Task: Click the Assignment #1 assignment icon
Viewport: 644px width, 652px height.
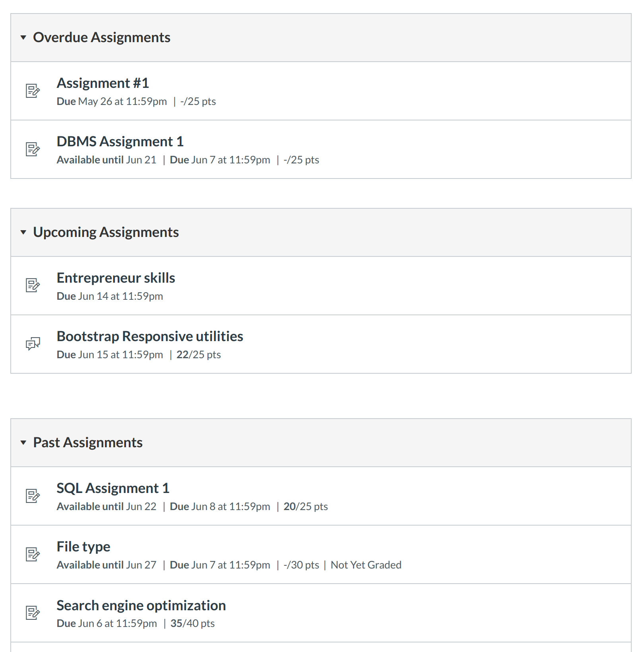Action: 33,91
